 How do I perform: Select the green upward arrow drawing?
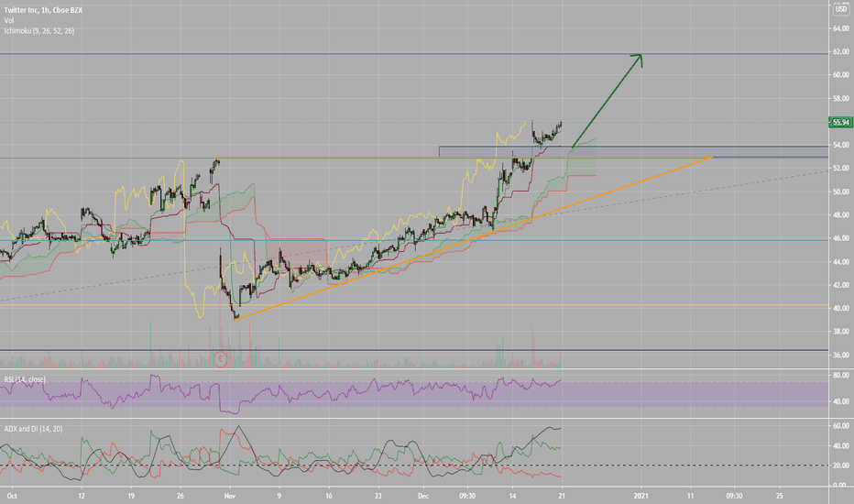pyautogui.click(x=607, y=102)
